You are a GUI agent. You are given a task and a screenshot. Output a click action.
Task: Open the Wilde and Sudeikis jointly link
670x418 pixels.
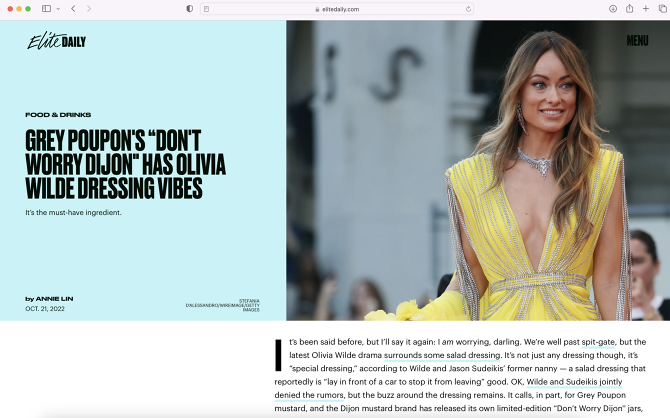574,382
